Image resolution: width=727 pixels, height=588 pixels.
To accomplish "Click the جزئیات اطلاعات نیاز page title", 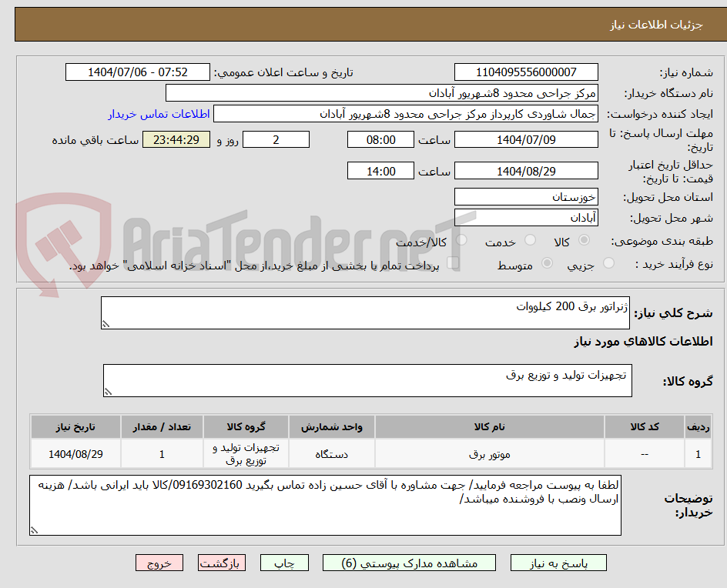I will pos(656,25).
